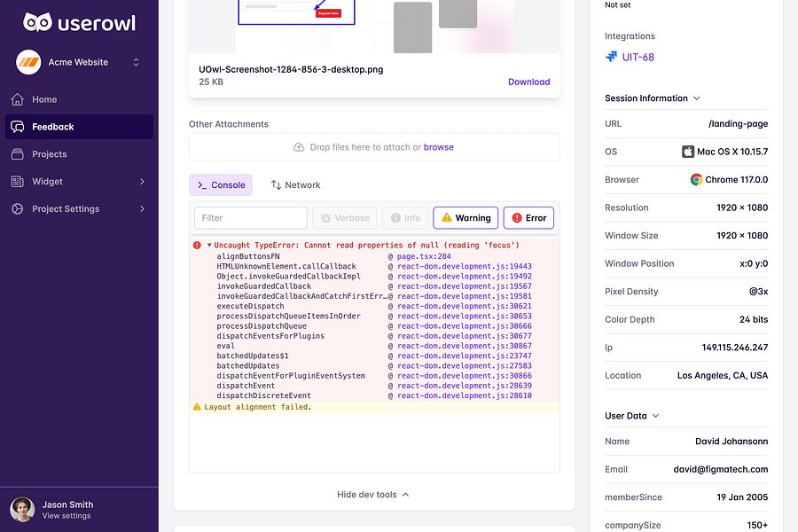Click the Layout alignment failed warning icon
Image resolution: width=798 pixels, height=532 pixels.
[197, 407]
